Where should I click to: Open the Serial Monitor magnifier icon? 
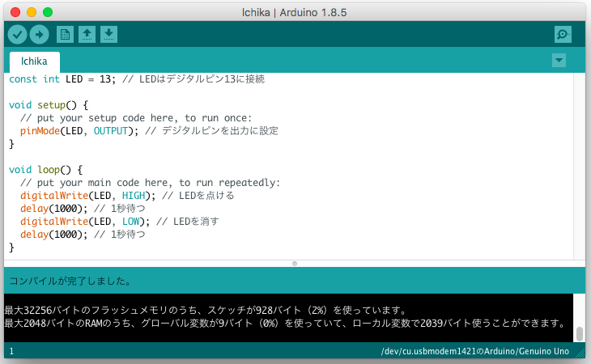click(563, 35)
